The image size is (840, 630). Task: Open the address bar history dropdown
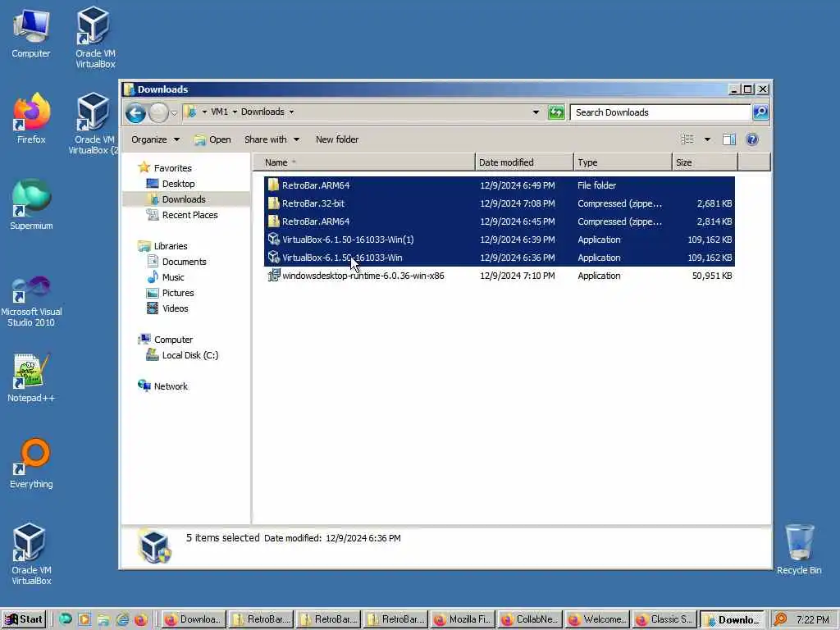(536, 112)
